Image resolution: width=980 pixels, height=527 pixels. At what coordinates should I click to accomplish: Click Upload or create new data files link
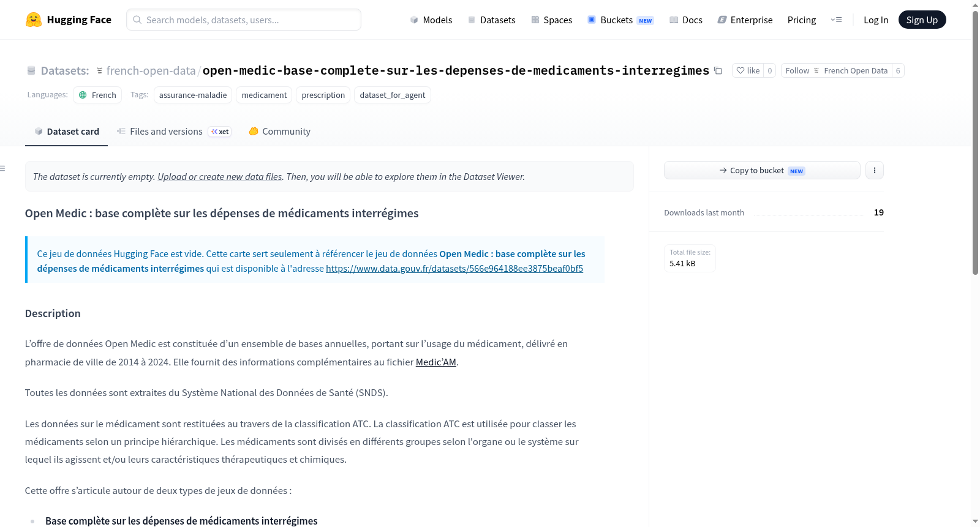[220, 177]
